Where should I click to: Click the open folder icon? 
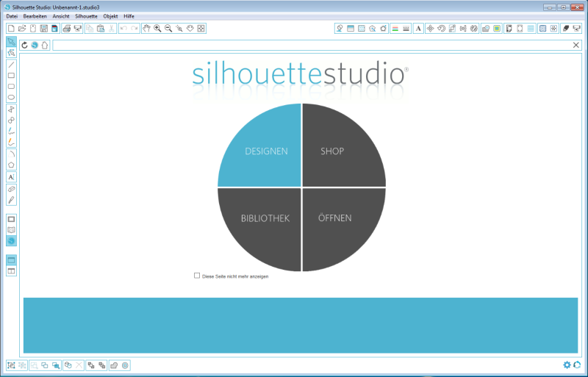click(x=22, y=29)
